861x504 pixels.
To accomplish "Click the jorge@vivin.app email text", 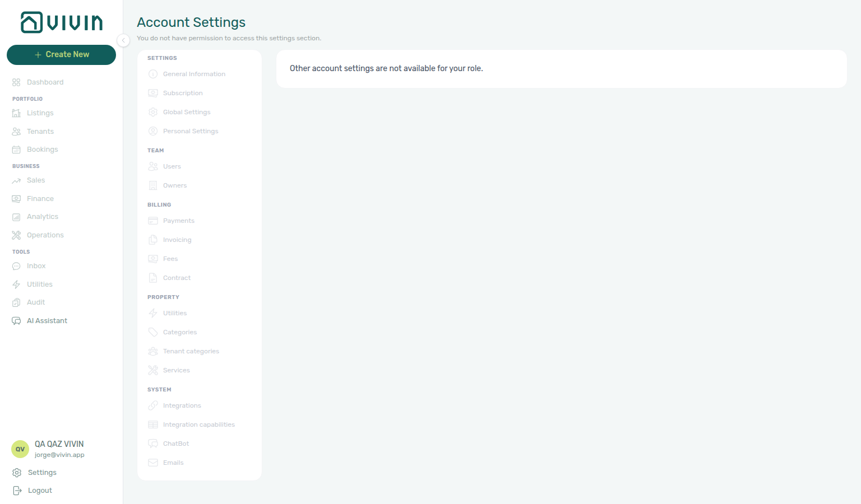I will [x=59, y=455].
